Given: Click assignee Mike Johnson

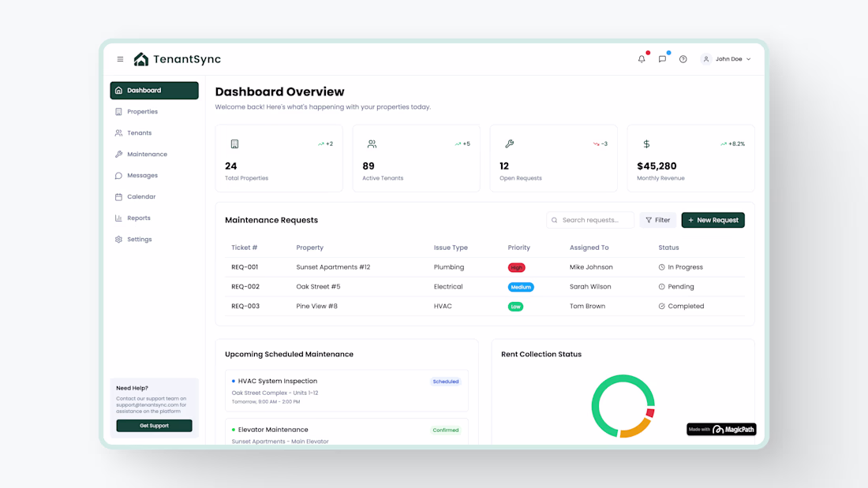Looking at the screenshot, I should (x=591, y=267).
